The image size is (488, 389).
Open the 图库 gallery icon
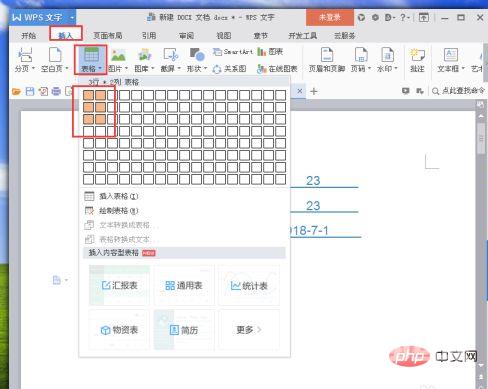144,55
